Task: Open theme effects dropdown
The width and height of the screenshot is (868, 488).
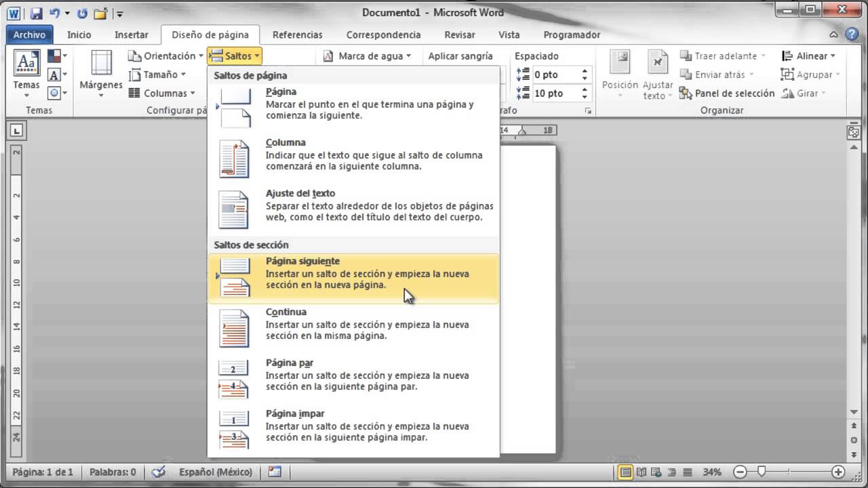Action: point(57,93)
